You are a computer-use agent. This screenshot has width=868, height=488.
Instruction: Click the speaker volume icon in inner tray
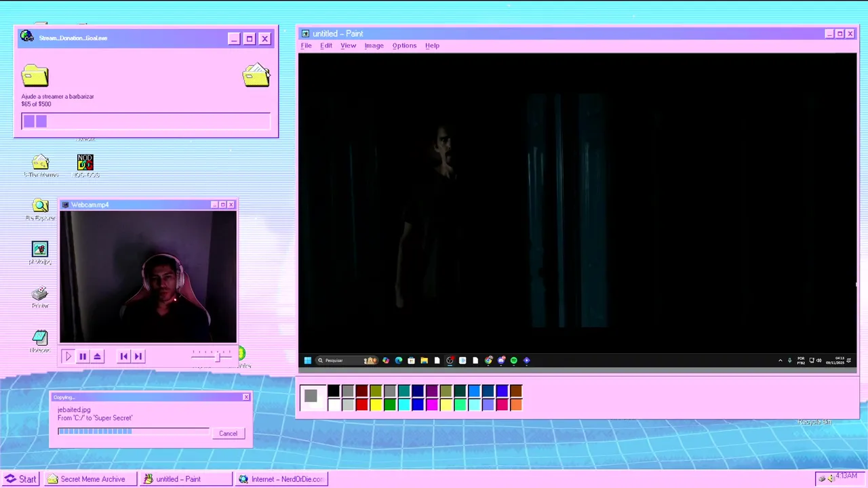tap(819, 361)
